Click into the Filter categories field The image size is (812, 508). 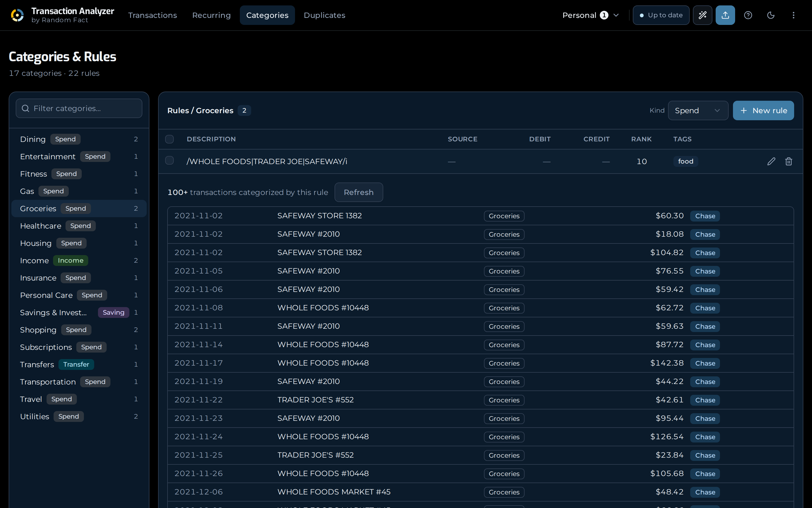click(x=79, y=108)
